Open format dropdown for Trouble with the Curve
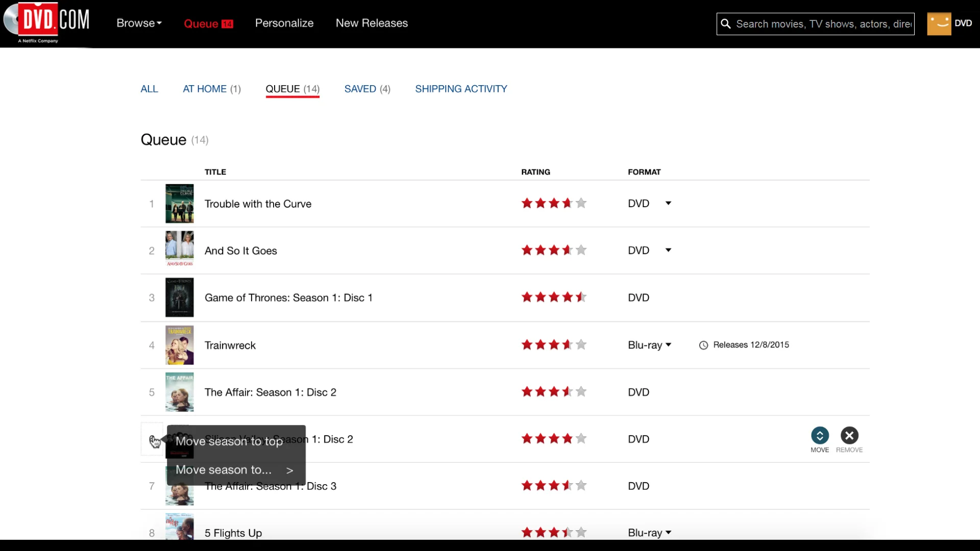 point(668,203)
